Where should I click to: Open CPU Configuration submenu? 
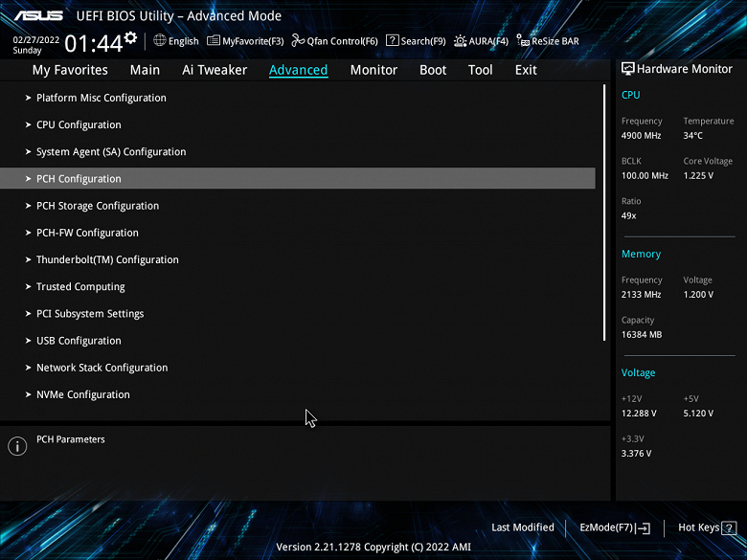[298, 124]
